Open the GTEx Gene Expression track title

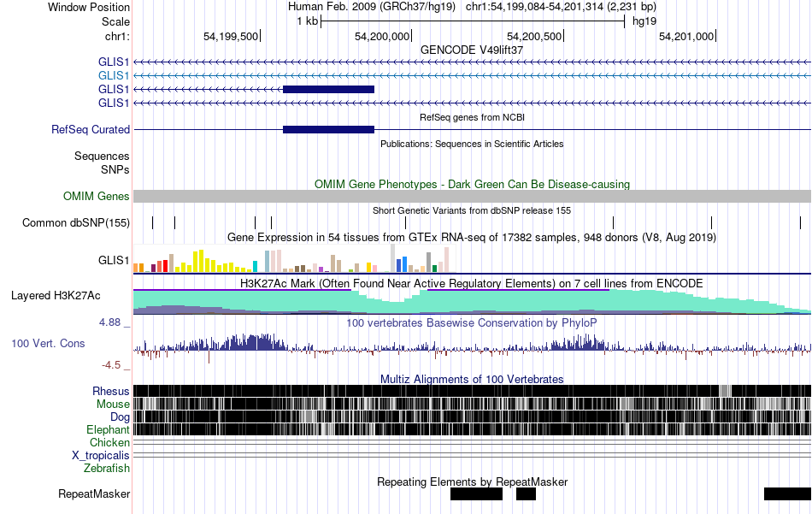(472, 237)
